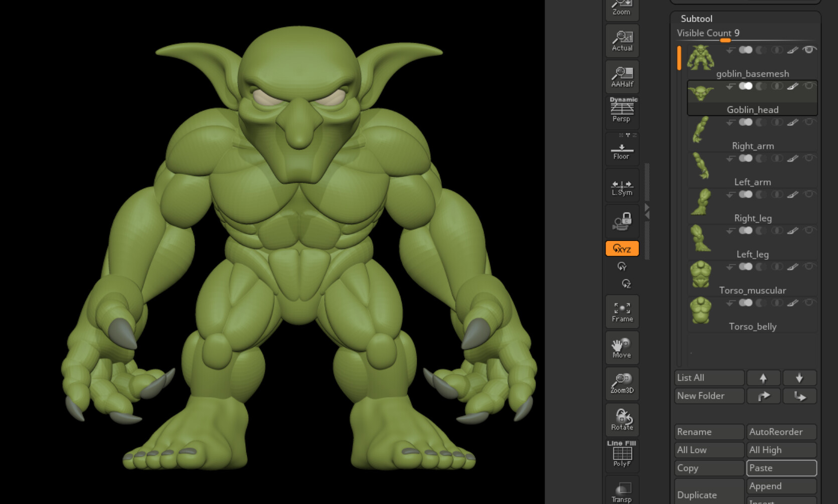Toggle the orange XYZ rotation mode
838x504 pixels.
coord(622,248)
